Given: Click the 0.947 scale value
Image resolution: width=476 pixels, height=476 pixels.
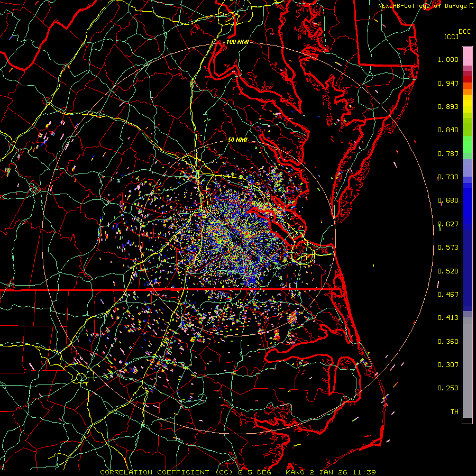Looking at the screenshot, I should coord(448,83).
